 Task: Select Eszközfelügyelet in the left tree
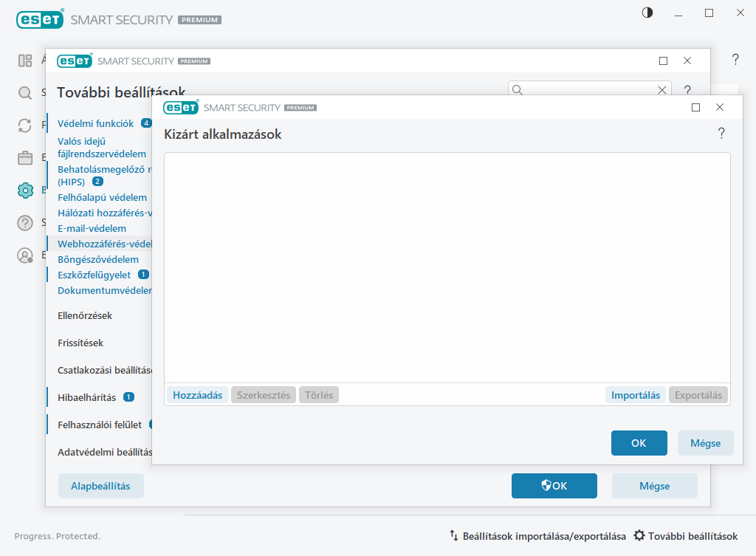(x=94, y=275)
